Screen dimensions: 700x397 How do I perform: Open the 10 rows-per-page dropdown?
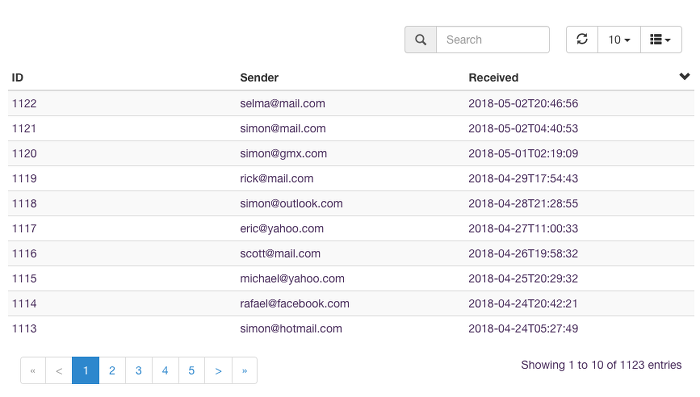619,40
